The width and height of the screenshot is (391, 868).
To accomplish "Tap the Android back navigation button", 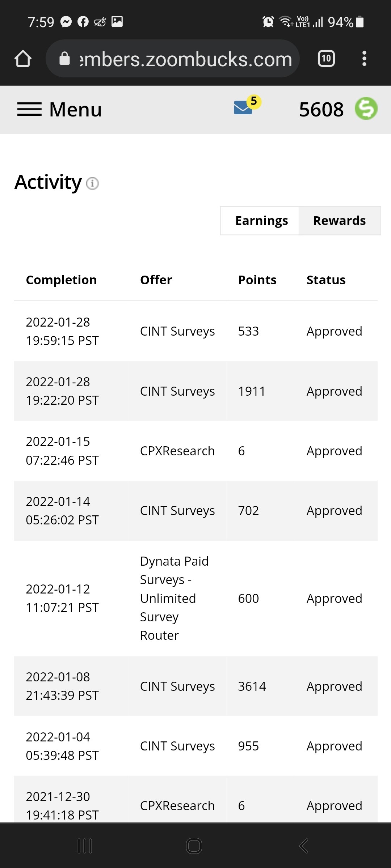I will (x=304, y=846).
